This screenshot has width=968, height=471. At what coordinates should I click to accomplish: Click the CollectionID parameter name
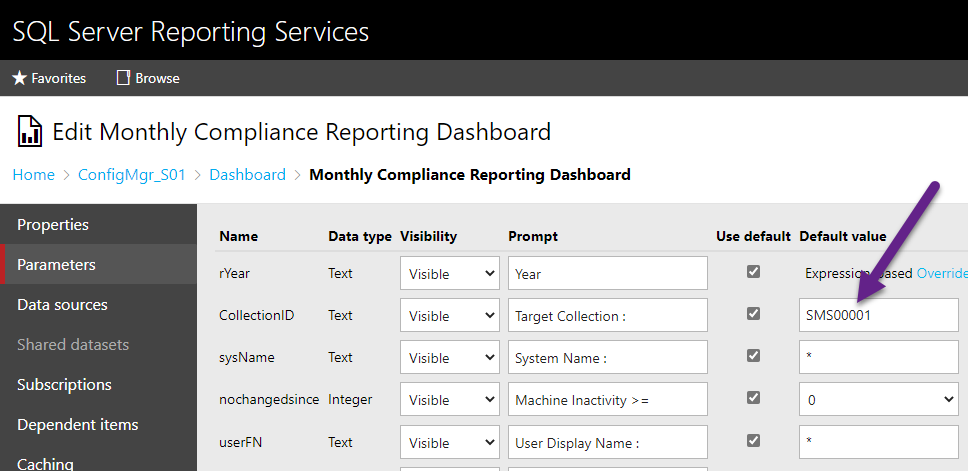pos(257,315)
